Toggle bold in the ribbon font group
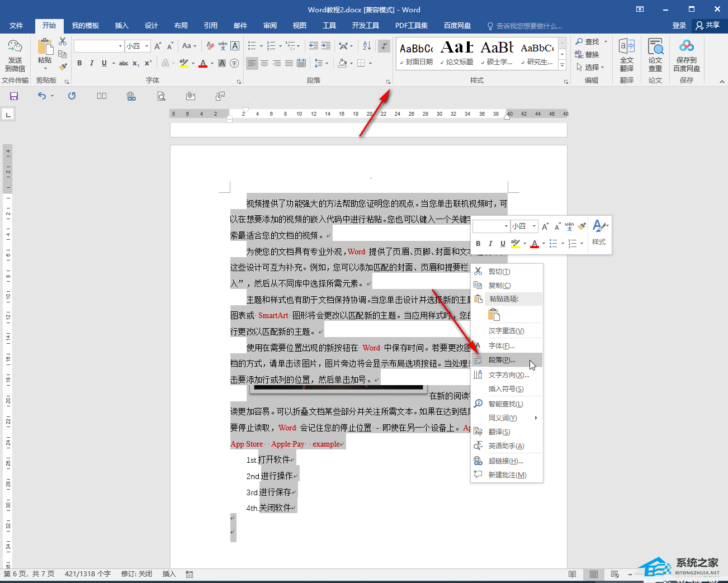Image resolution: width=728 pixels, height=583 pixels. pos(79,63)
